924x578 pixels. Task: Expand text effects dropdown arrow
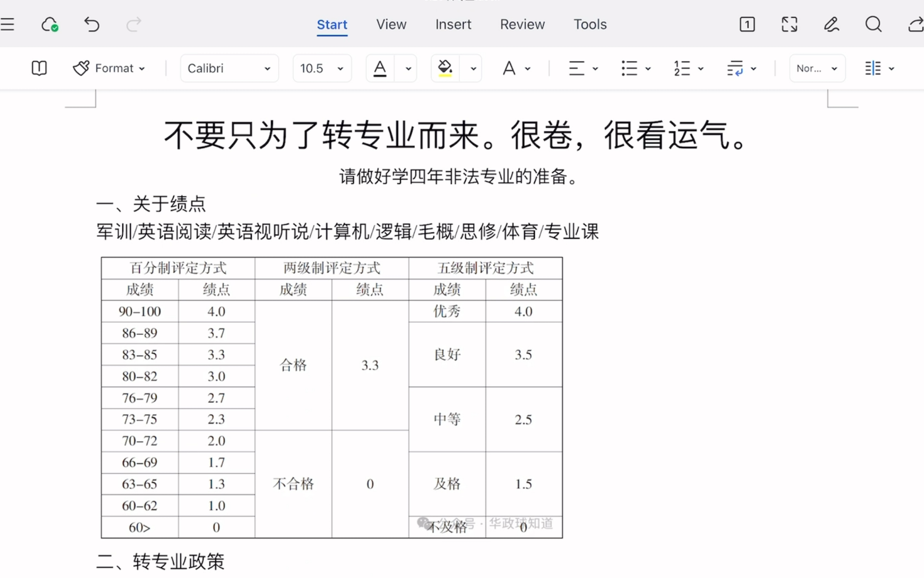[x=527, y=68]
